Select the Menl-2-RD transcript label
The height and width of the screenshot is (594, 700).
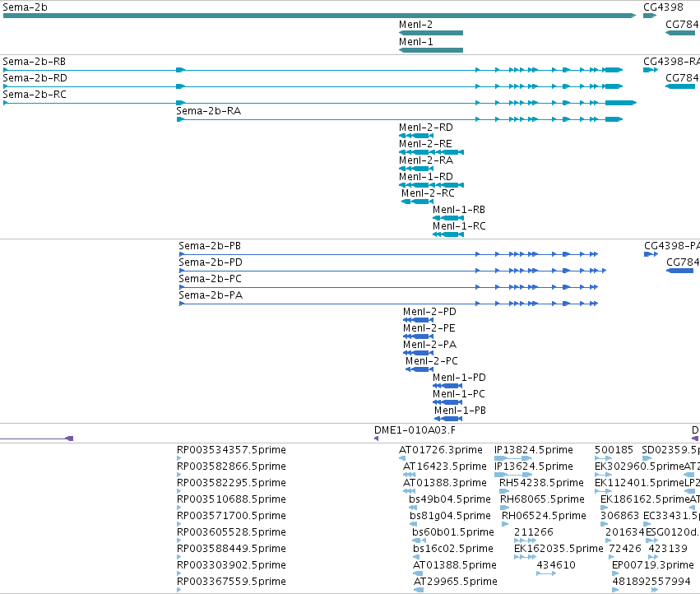pos(426,128)
